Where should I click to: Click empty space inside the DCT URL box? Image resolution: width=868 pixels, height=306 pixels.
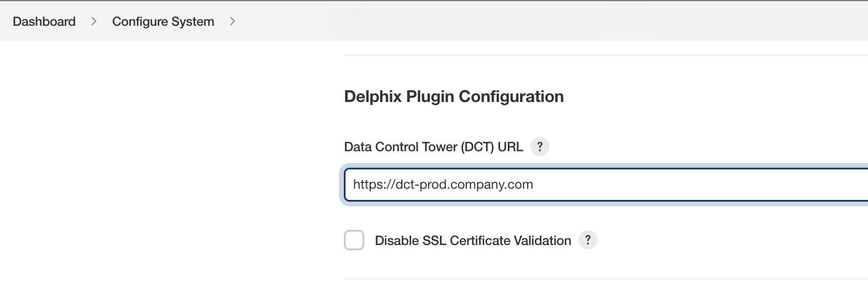(x=703, y=185)
